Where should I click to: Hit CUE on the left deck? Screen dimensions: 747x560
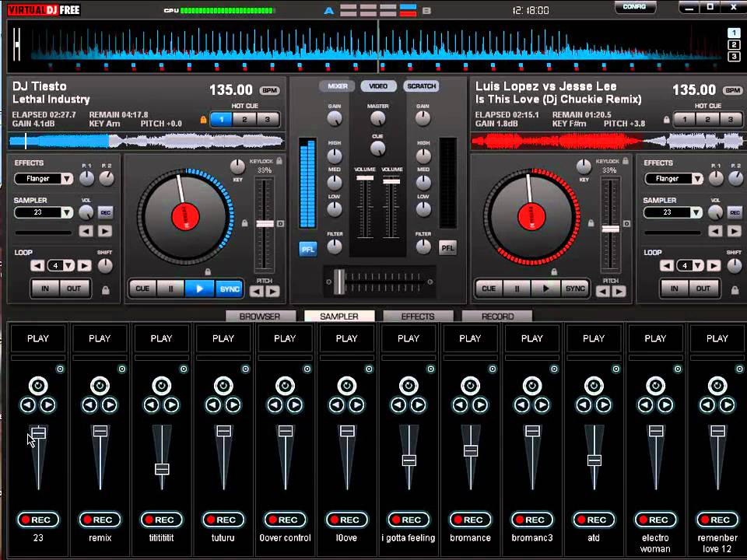point(142,289)
